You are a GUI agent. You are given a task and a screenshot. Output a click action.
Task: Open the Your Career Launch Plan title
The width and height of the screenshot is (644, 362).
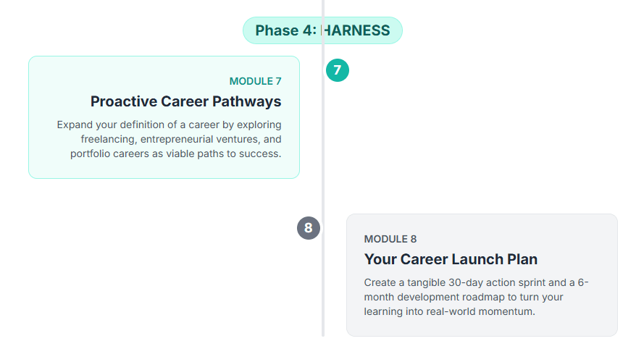pyautogui.click(x=451, y=258)
